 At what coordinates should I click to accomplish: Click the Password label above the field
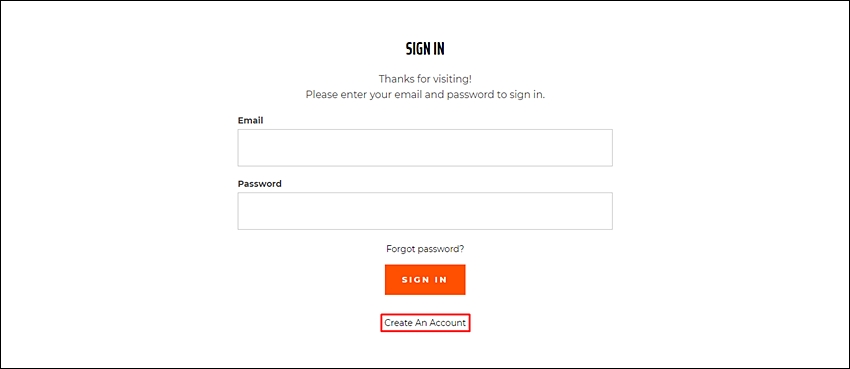(x=260, y=184)
